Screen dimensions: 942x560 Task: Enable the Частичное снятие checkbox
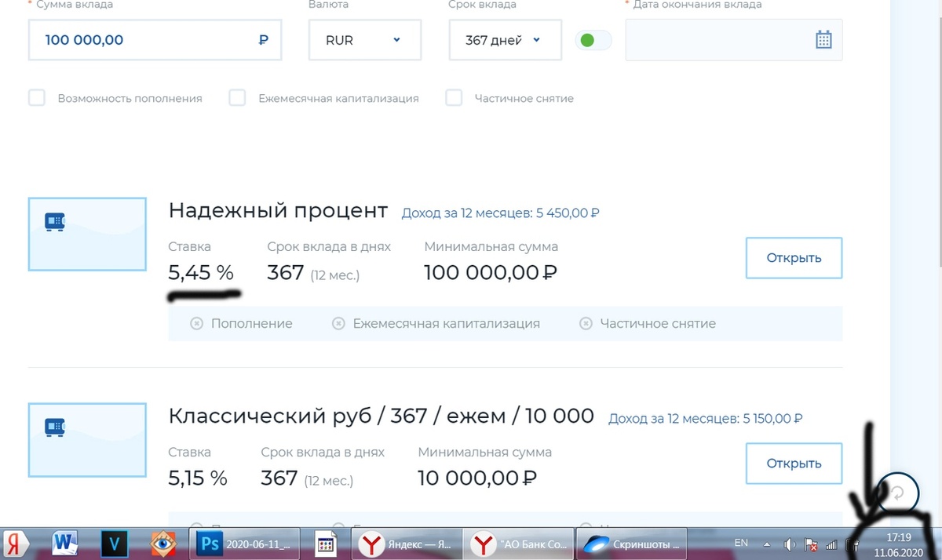pyautogui.click(x=454, y=98)
